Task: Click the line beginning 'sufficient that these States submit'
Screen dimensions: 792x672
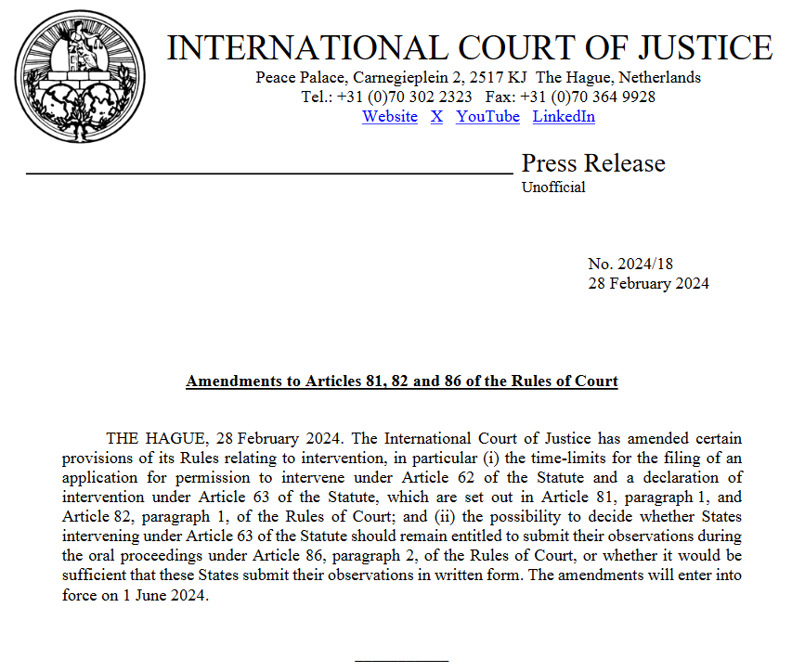Action: click(401, 575)
